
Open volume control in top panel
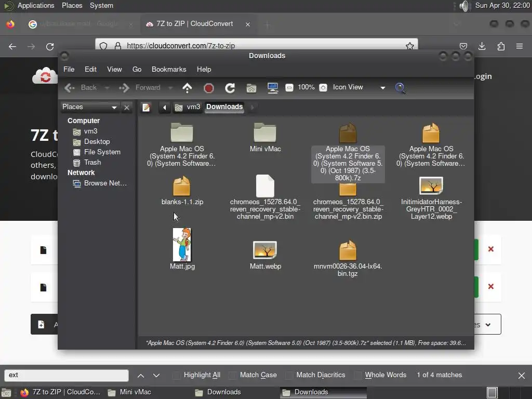[464, 6]
